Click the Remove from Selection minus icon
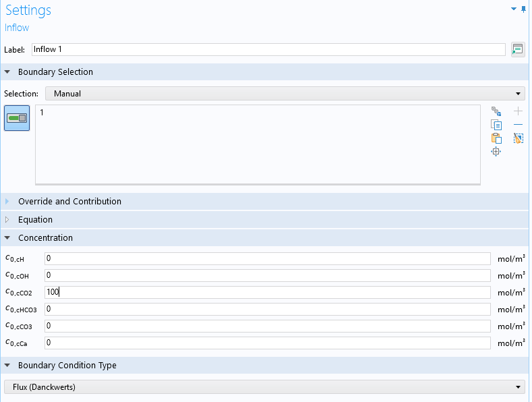 (x=518, y=125)
